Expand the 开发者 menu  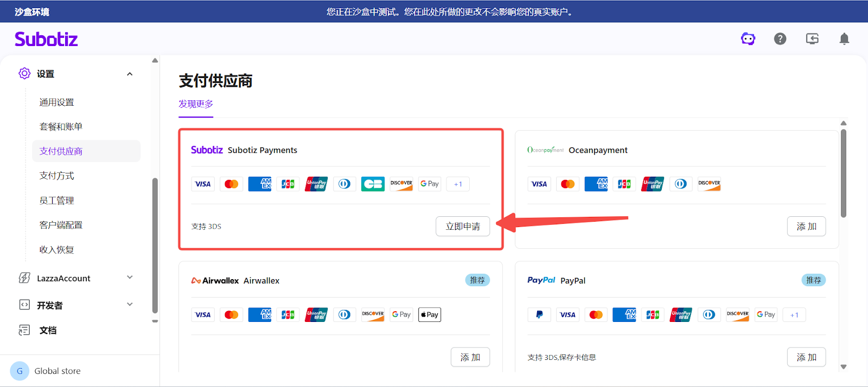[x=130, y=305]
